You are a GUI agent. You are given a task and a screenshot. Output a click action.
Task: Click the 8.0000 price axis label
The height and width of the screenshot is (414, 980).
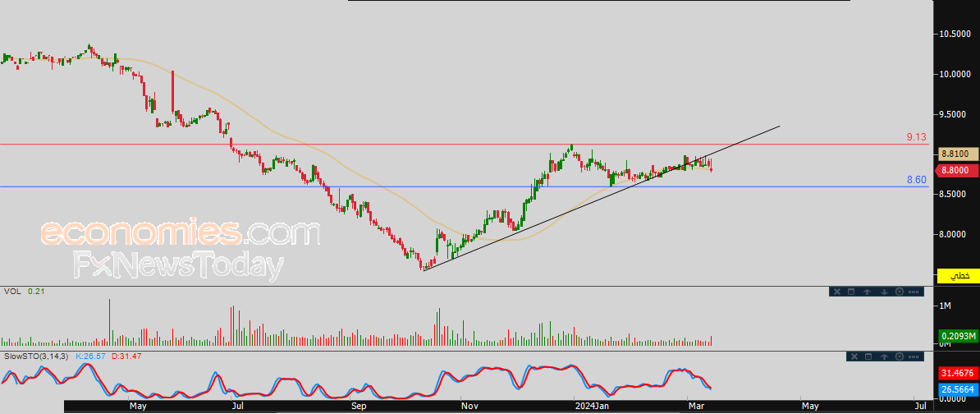click(x=954, y=234)
